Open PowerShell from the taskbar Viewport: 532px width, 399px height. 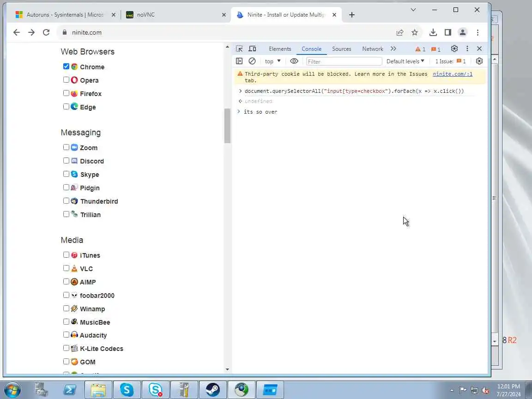(x=69, y=389)
